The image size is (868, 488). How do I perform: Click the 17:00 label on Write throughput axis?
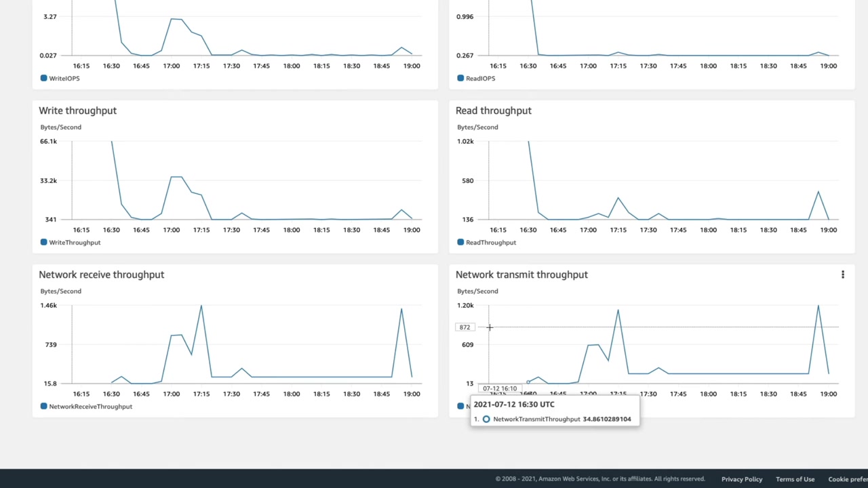[172, 230]
